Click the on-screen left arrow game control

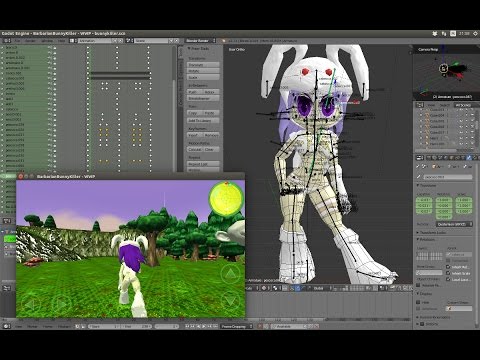tap(31, 304)
